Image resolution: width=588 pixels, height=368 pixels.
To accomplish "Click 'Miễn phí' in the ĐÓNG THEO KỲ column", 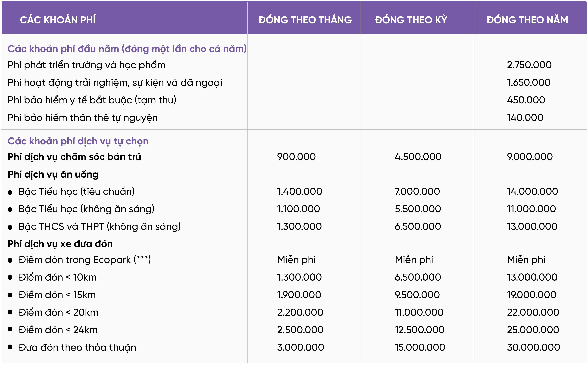I will pos(414,260).
